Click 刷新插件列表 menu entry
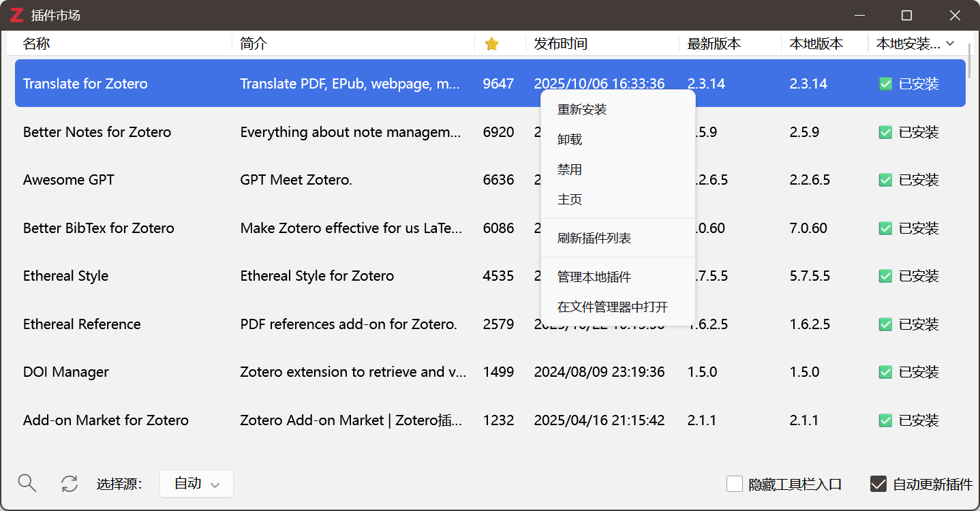 594,238
